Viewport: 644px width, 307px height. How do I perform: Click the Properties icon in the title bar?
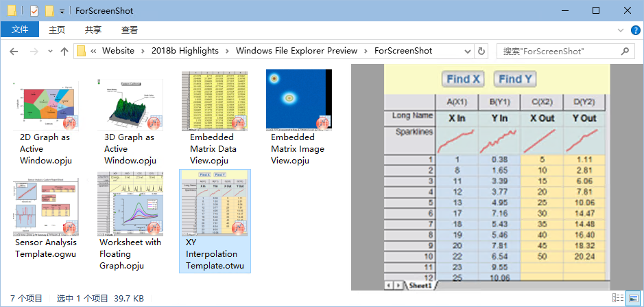(35, 11)
